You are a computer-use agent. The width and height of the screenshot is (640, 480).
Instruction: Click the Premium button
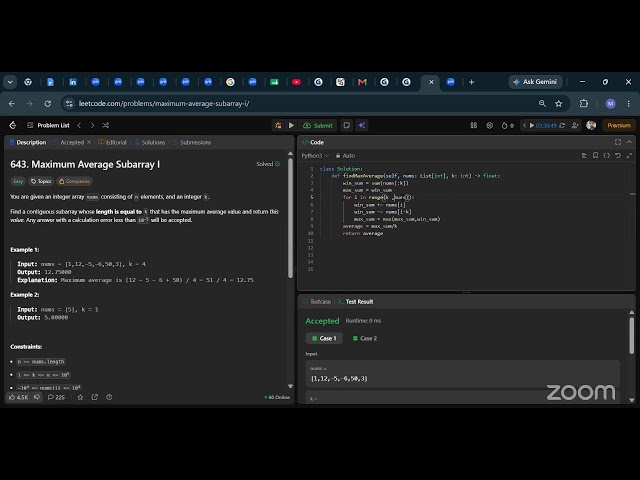click(x=619, y=125)
